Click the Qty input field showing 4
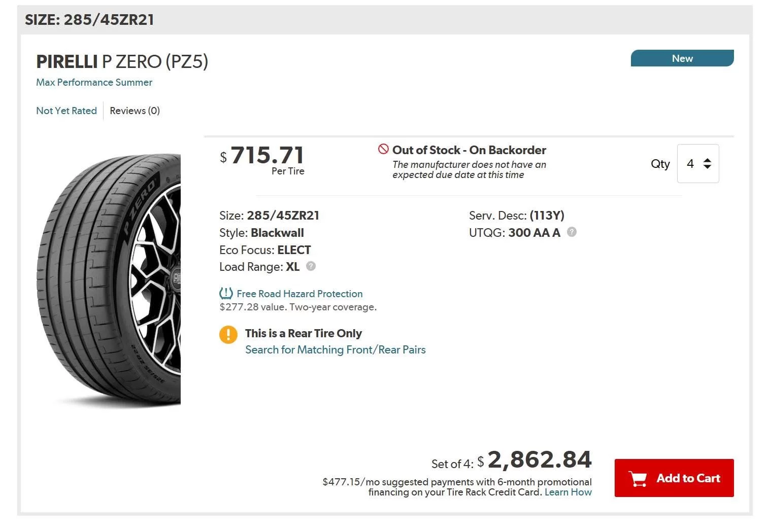 [698, 163]
